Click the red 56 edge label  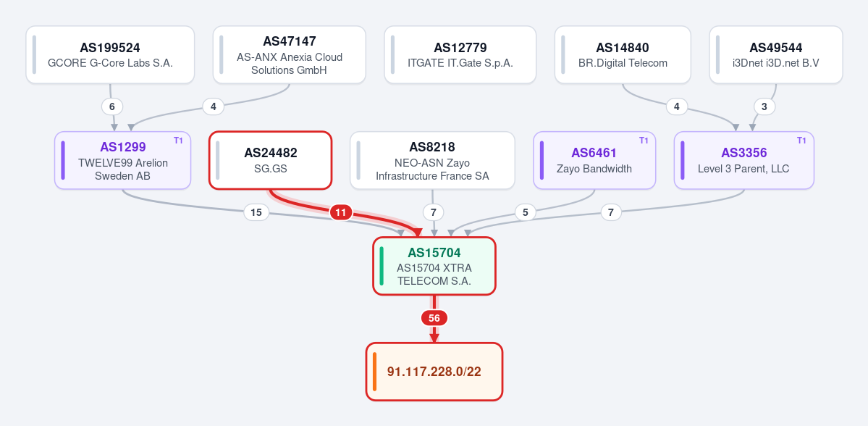tap(434, 318)
